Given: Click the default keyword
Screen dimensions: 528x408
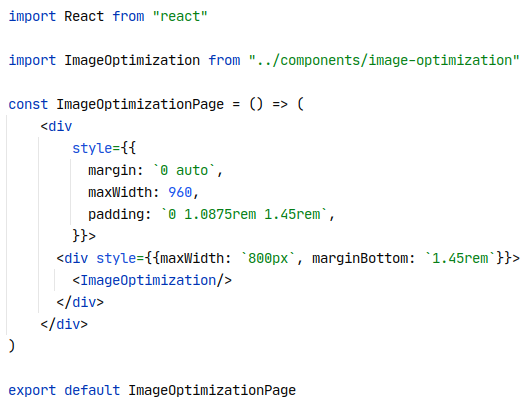Looking at the screenshot, I should (x=92, y=390).
